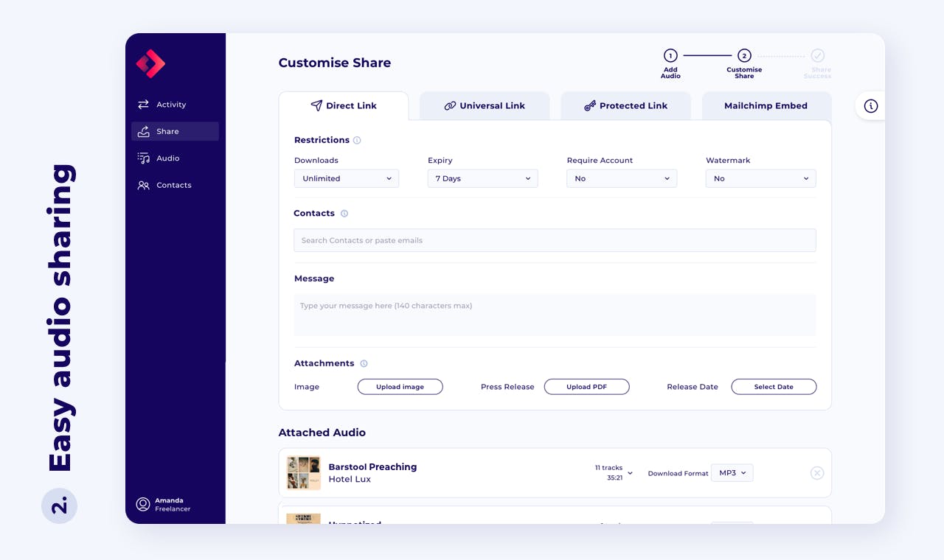This screenshot has width=944, height=560.
Task: Open the info panel button at right
Action: point(871,106)
